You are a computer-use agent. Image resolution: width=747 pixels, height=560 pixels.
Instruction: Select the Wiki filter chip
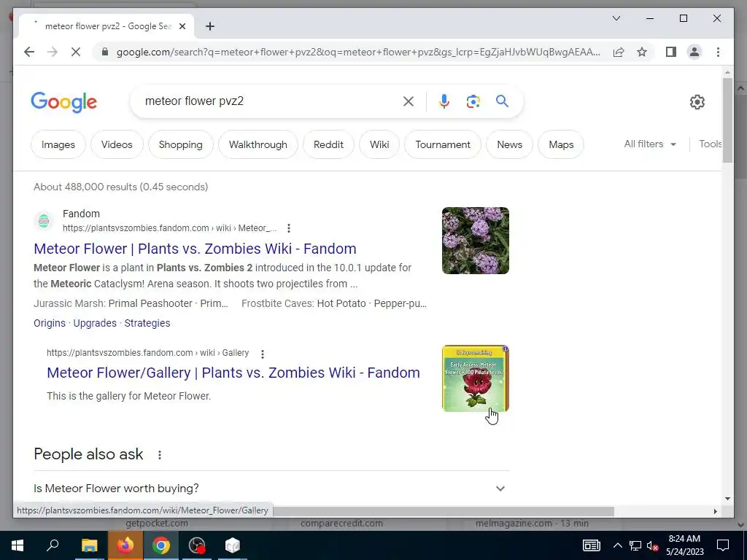(x=379, y=144)
